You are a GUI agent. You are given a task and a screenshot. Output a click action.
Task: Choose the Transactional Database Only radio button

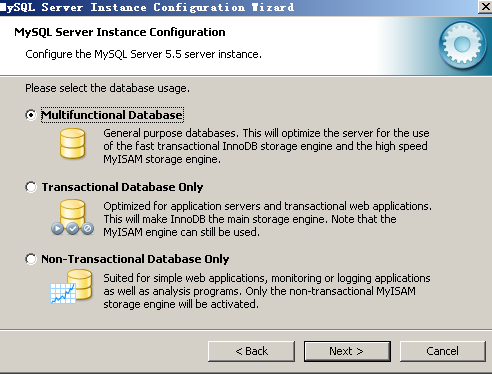31,187
